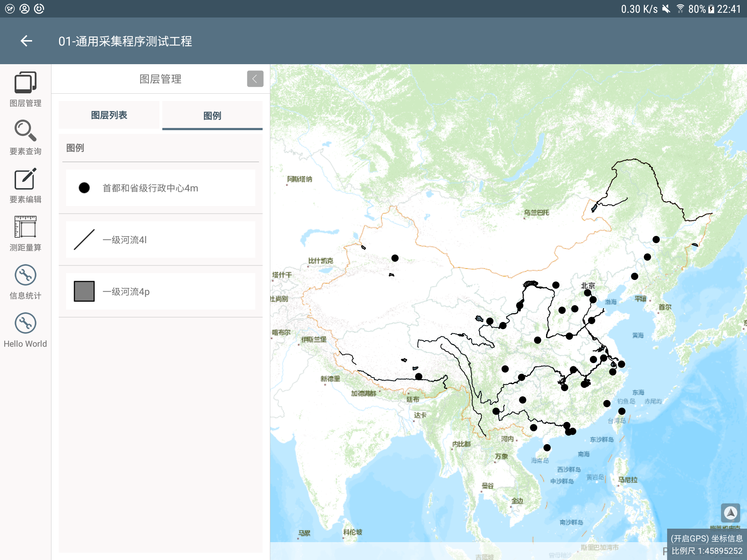The image size is (747, 560).
Task: Switch to the 图例 tab
Action: [212, 116]
